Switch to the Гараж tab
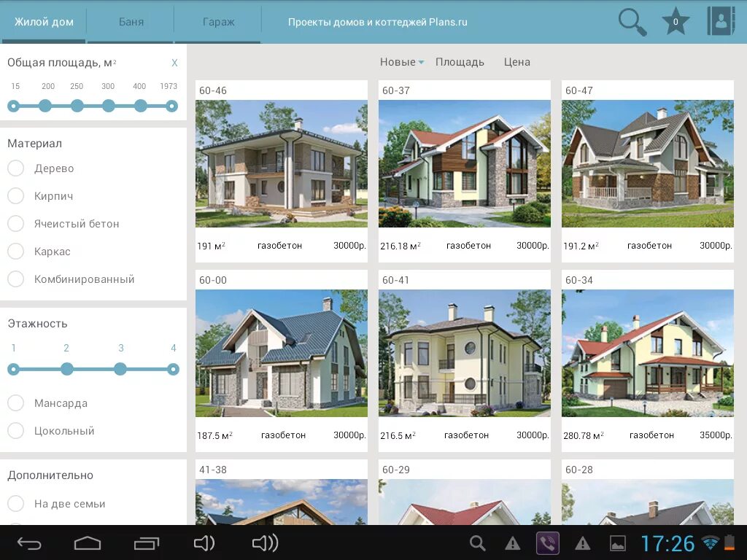The image size is (747, 560). click(x=218, y=22)
